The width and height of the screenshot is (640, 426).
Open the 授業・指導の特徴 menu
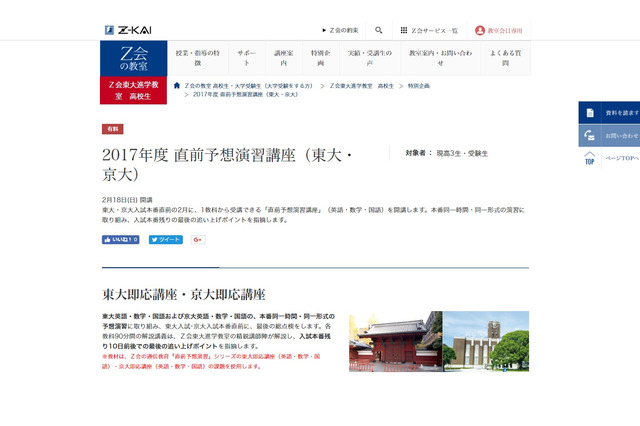coord(198,58)
